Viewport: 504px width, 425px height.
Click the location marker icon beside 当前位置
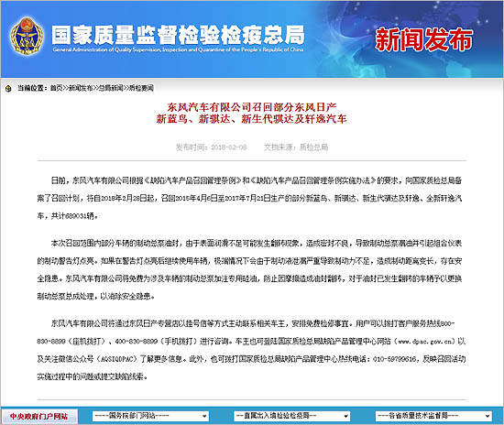pos(8,88)
